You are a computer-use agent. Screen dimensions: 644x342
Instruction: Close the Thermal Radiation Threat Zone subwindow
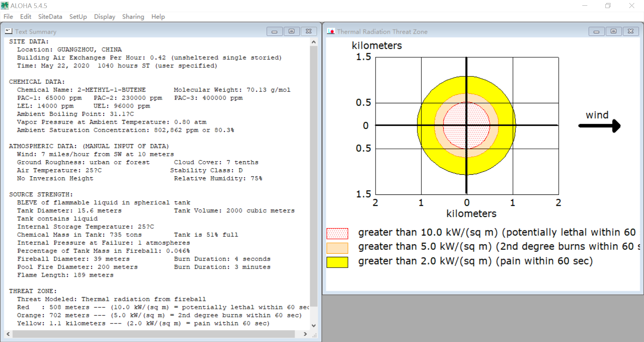(x=631, y=32)
